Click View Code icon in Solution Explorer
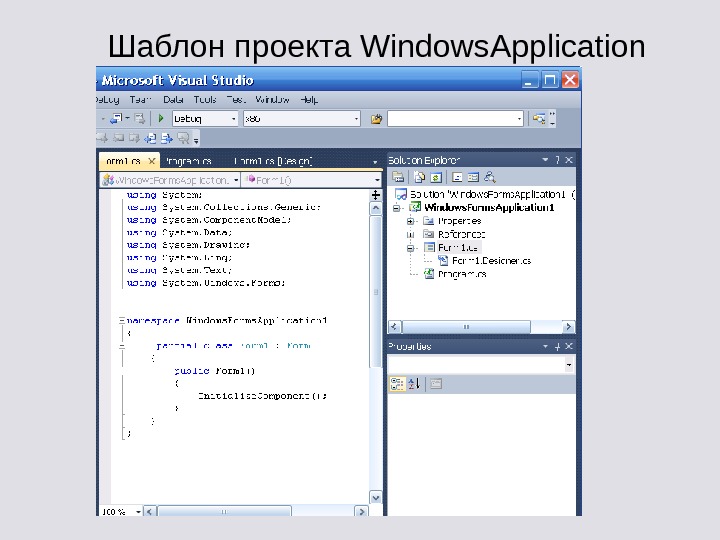 tap(457, 177)
